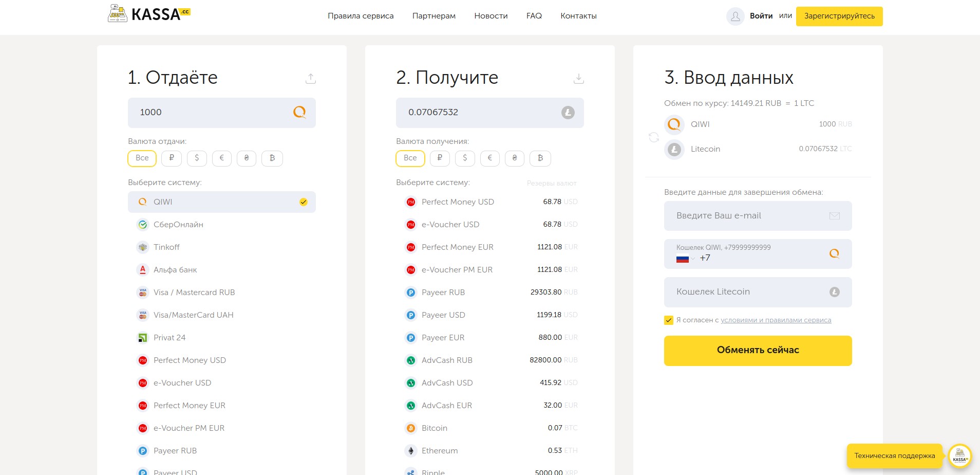Click the KASSA logo in the header
This screenshot has width=980, height=475.
tap(149, 13)
